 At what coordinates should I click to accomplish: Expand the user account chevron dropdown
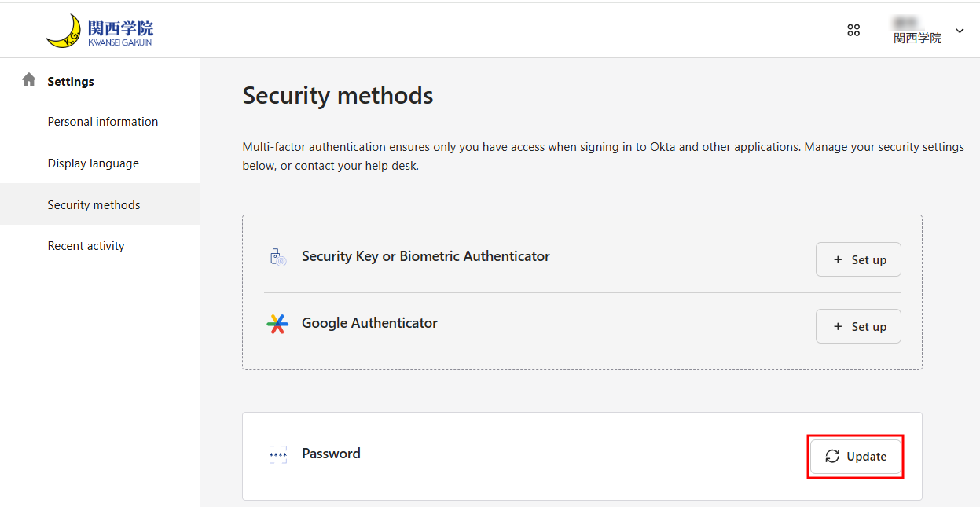pos(960,31)
